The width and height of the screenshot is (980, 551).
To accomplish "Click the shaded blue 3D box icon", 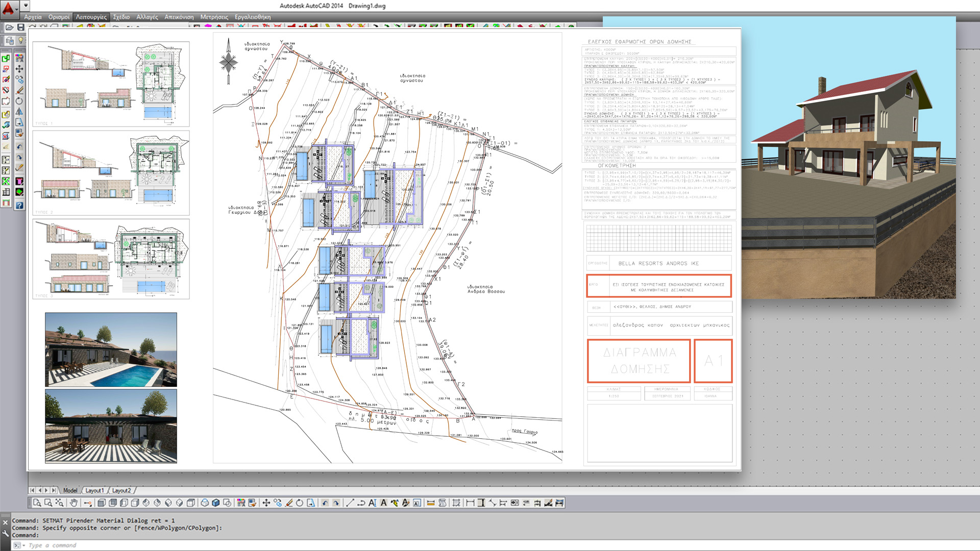I will click(216, 503).
